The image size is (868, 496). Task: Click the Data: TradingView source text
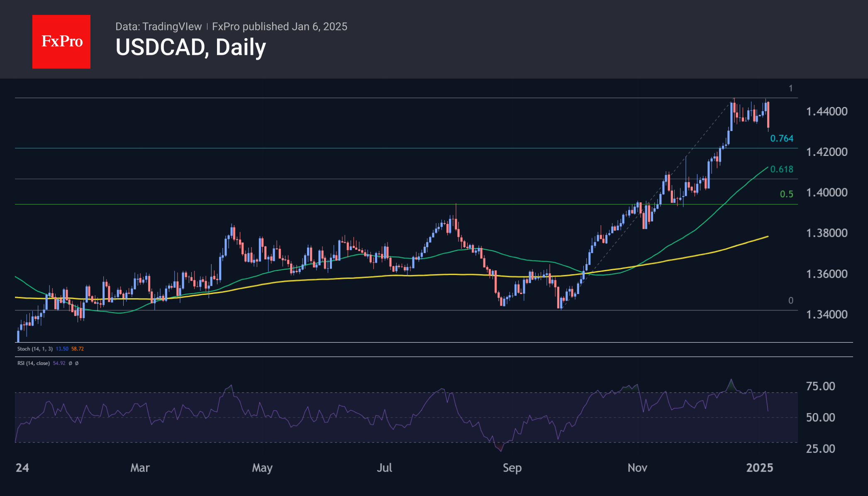[x=158, y=27]
